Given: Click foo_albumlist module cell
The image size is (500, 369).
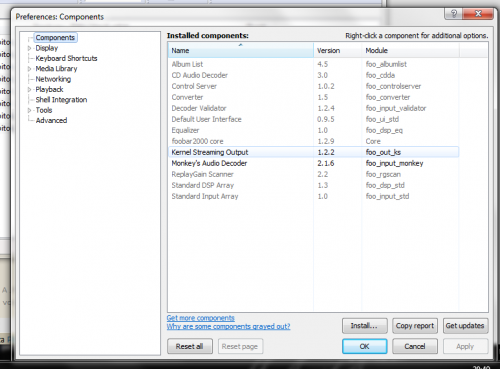Looking at the screenshot, I should point(386,64).
